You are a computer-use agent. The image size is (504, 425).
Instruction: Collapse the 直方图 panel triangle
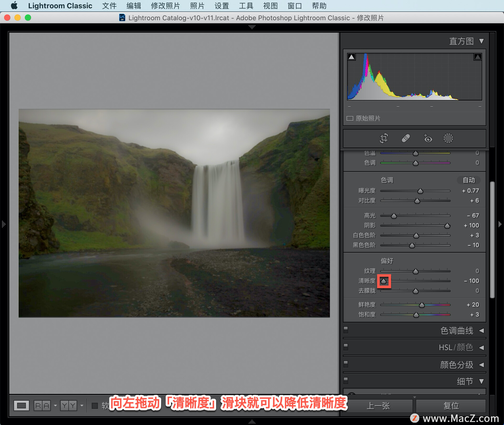481,41
